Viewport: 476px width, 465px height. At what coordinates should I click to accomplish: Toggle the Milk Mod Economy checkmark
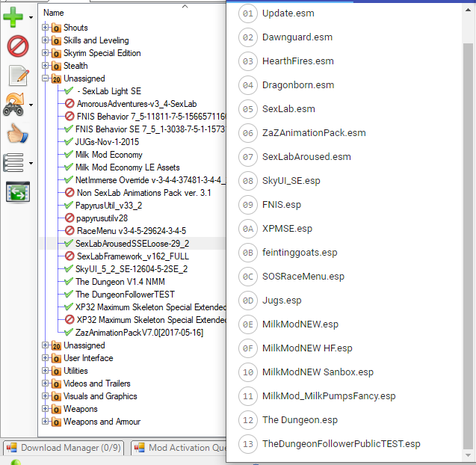click(69, 154)
